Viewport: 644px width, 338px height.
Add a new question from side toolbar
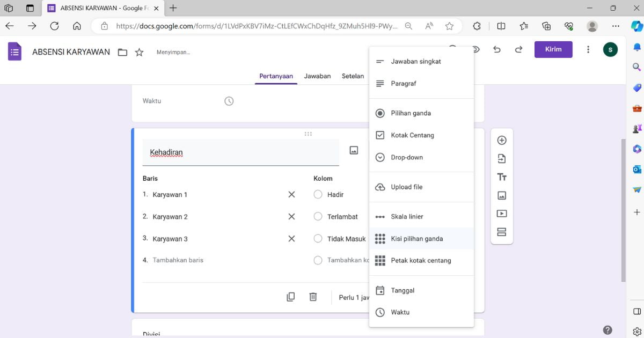[x=502, y=140]
